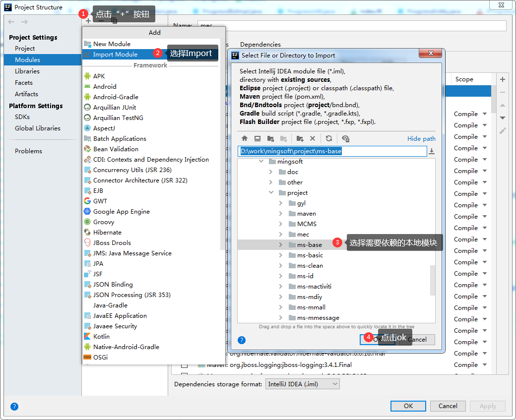Select the ms-basic folder in tree
Viewport: 516px width, 420px height.
(x=310, y=255)
